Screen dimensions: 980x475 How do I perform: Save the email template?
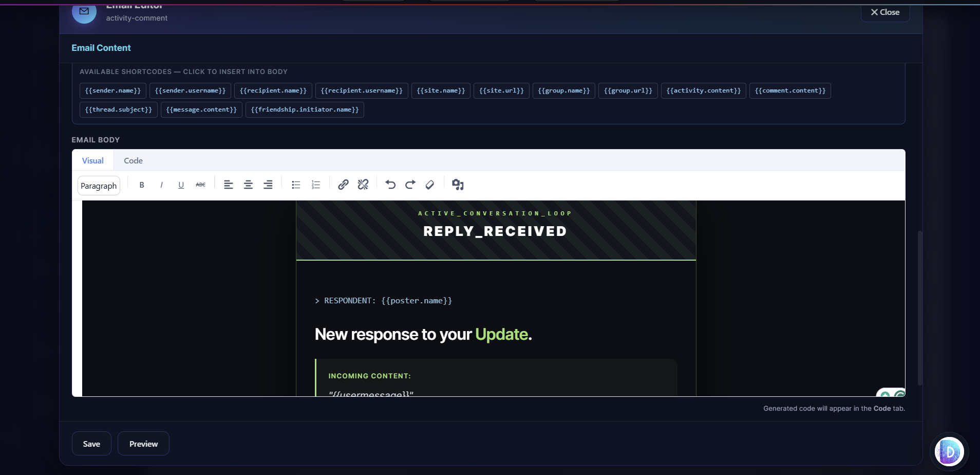point(91,443)
